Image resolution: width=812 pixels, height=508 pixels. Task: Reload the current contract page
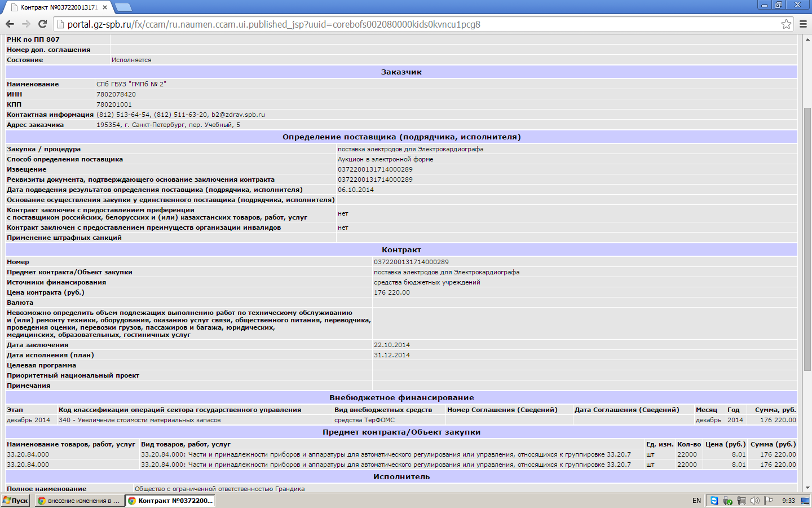click(x=42, y=24)
